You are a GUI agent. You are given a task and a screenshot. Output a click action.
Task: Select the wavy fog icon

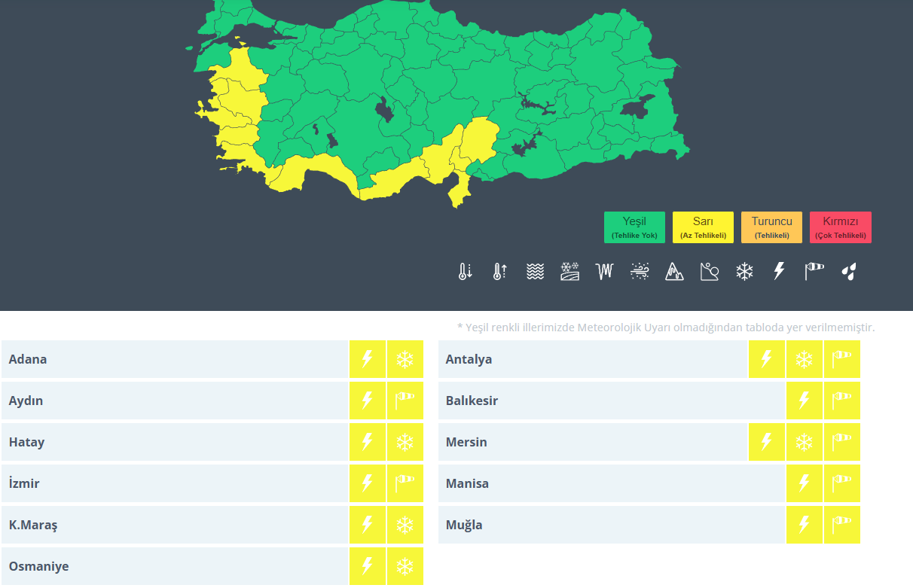[535, 272]
